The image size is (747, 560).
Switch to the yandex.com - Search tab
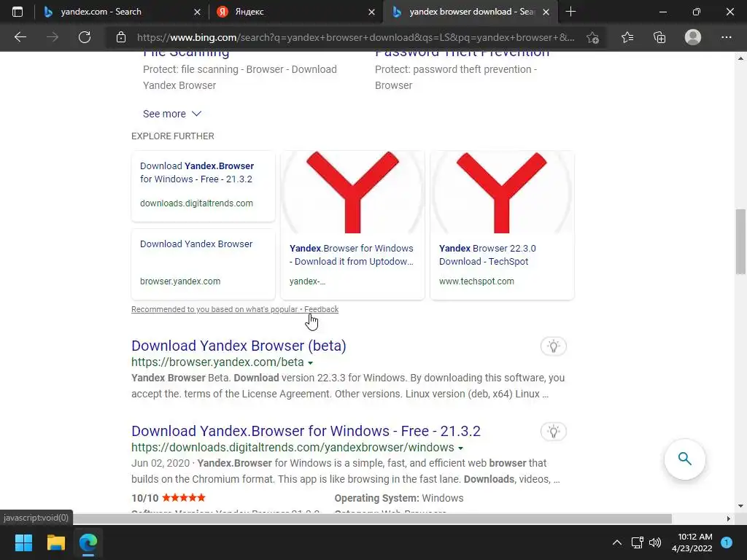tap(122, 12)
